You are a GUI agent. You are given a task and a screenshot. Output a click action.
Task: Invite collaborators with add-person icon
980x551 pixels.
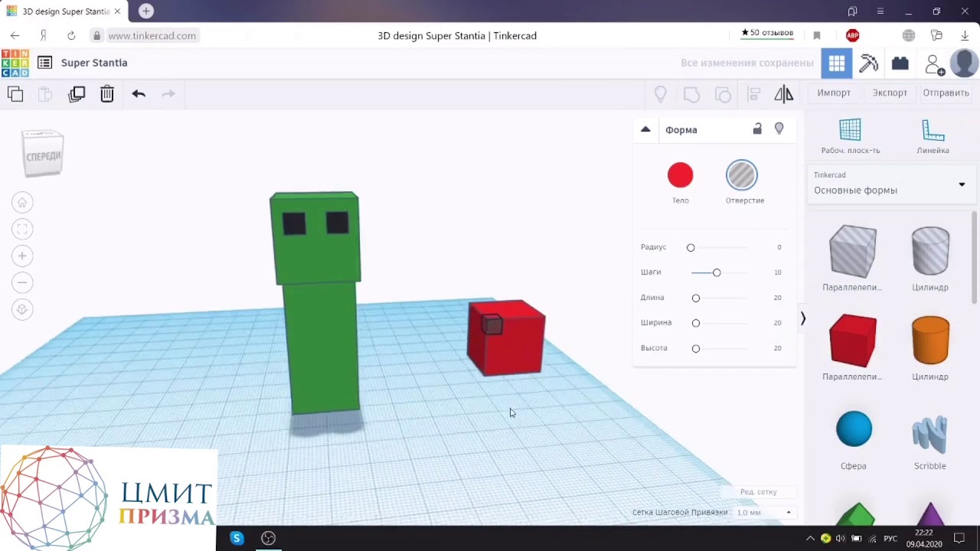pyautogui.click(x=934, y=64)
